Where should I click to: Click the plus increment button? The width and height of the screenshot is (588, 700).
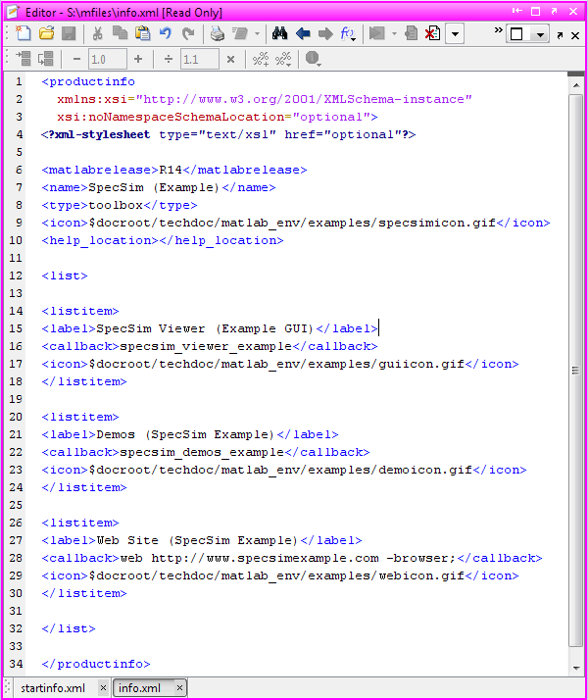(137, 60)
